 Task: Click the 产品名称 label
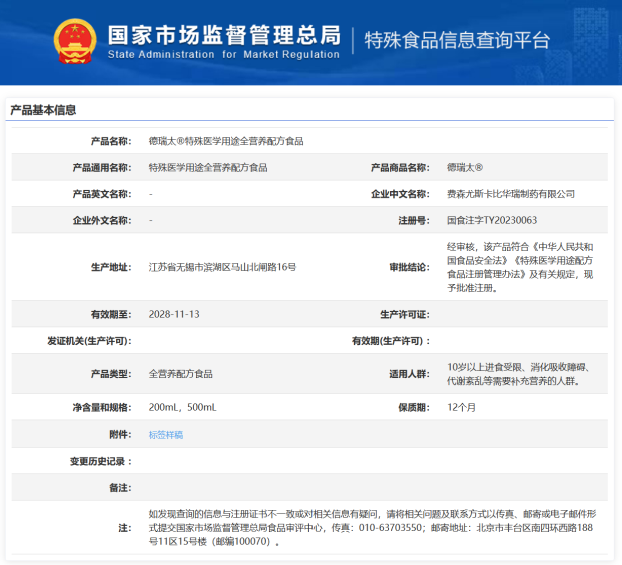(111, 141)
